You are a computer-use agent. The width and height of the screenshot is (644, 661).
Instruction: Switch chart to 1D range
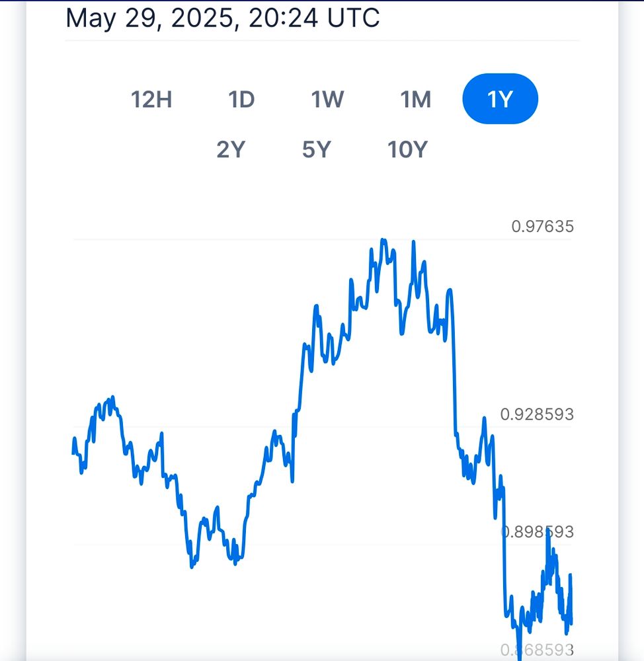click(241, 100)
